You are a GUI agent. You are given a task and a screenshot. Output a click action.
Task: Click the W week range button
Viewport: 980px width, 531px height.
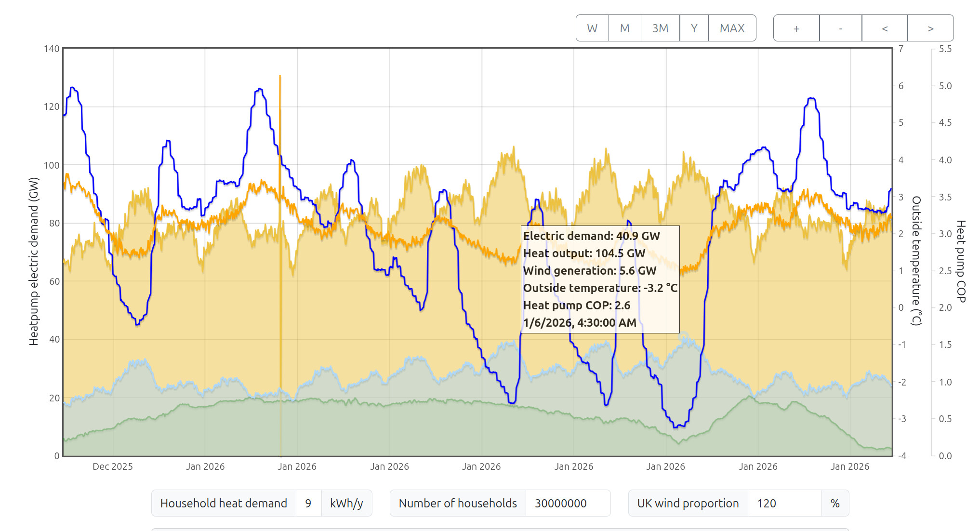pyautogui.click(x=592, y=28)
